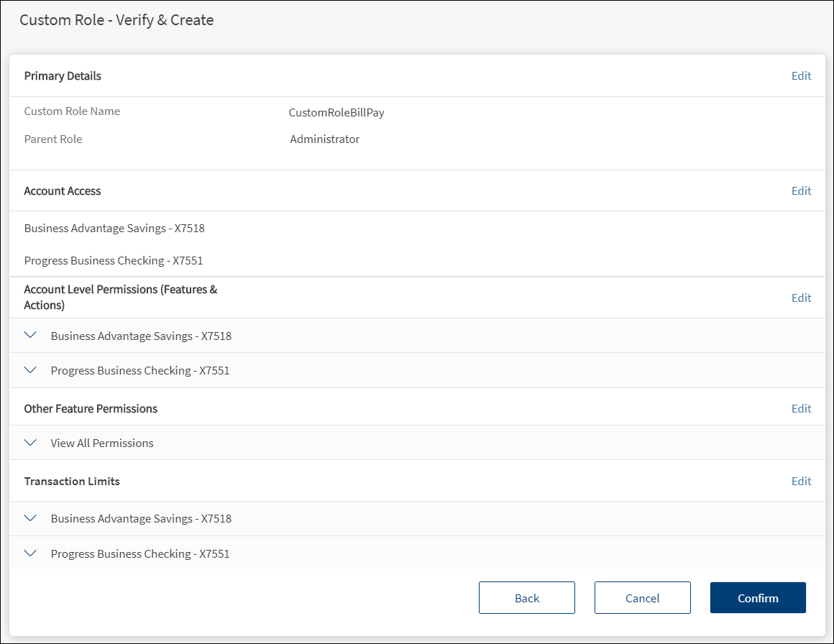Expand the Savings X7518 chevron under Transaction Limits

[30, 518]
